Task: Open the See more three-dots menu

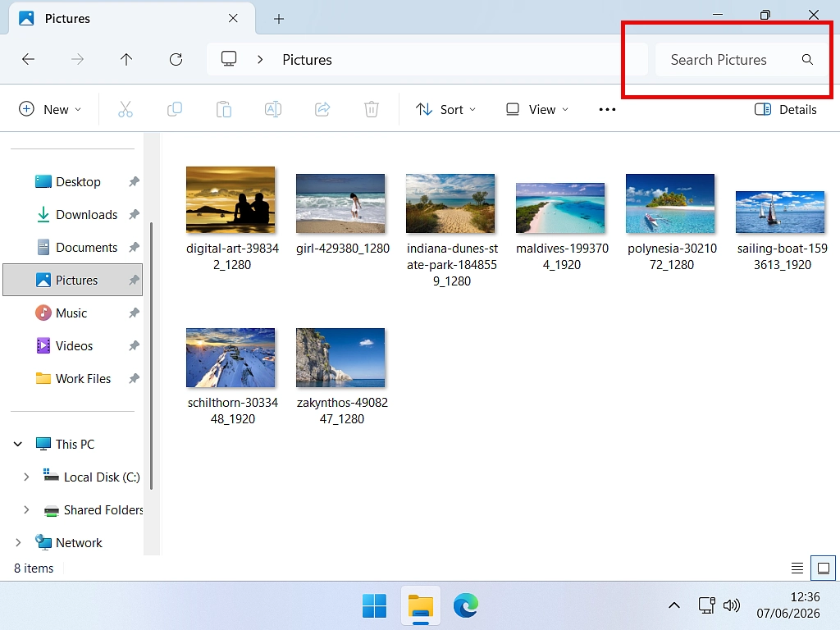Action: click(607, 109)
